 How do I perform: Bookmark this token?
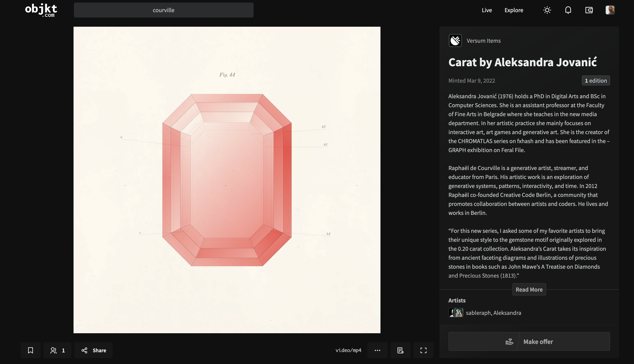click(x=30, y=350)
